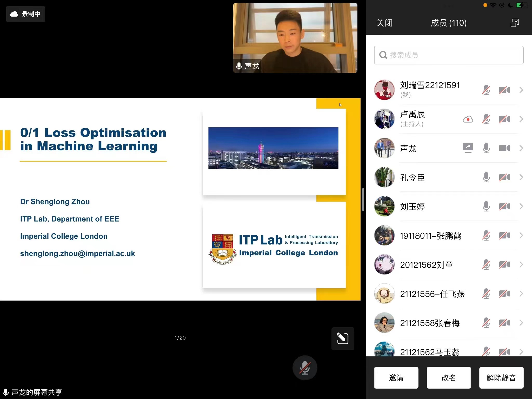This screenshot has height=399, width=532.
Task: Click the pop-out members panel icon
Action: tap(515, 23)
